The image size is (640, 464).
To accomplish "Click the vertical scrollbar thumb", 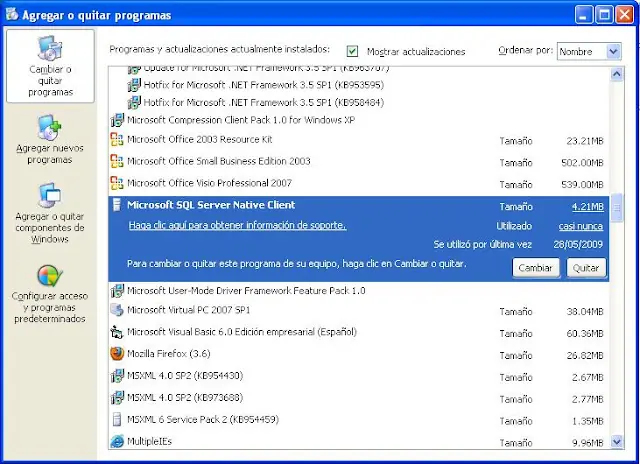I will pos(617,208).
